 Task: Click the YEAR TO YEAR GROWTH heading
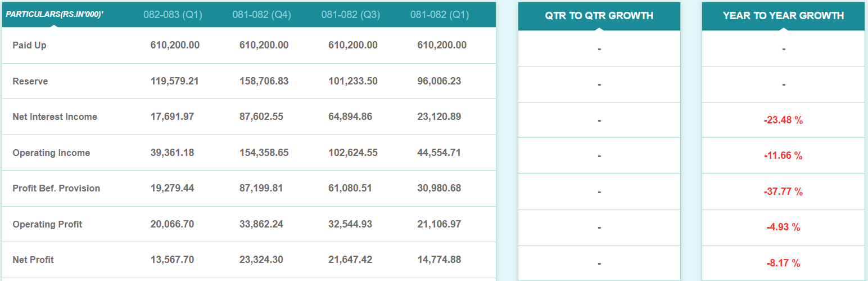[783, 16]
